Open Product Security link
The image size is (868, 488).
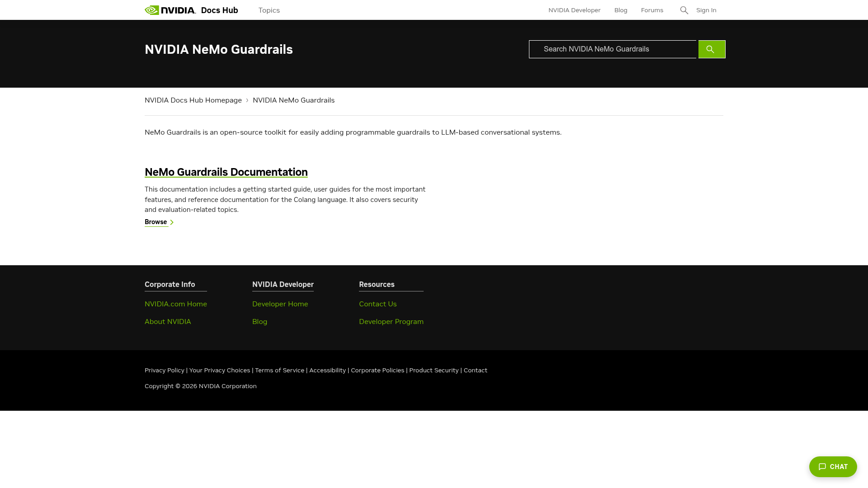click(x=434, y=371)
